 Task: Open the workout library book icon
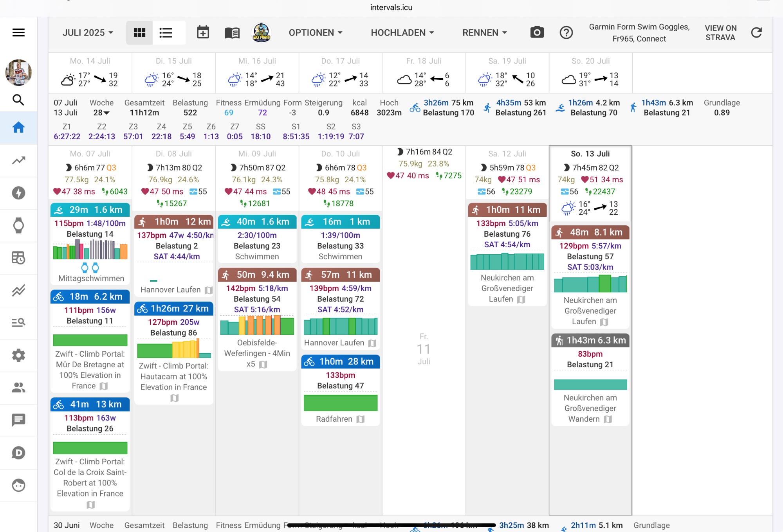(x=232, y=32)
